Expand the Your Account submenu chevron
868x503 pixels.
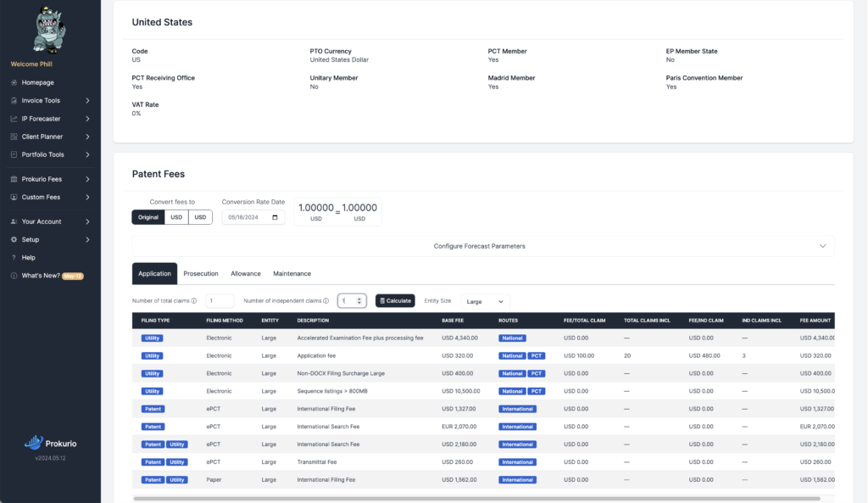coord(87,221)
